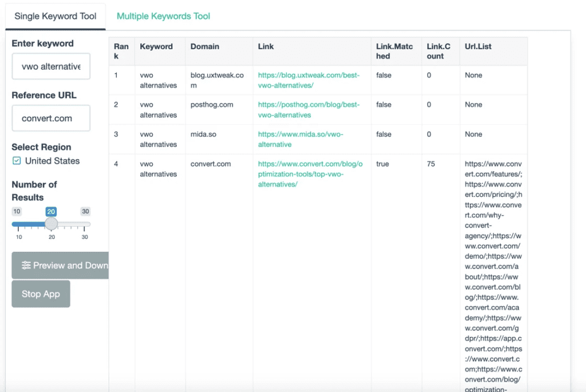Screen dimensions: 586x392
Task: Click the Select Region label
Action: pyautogui.click(x=41, y=147)
